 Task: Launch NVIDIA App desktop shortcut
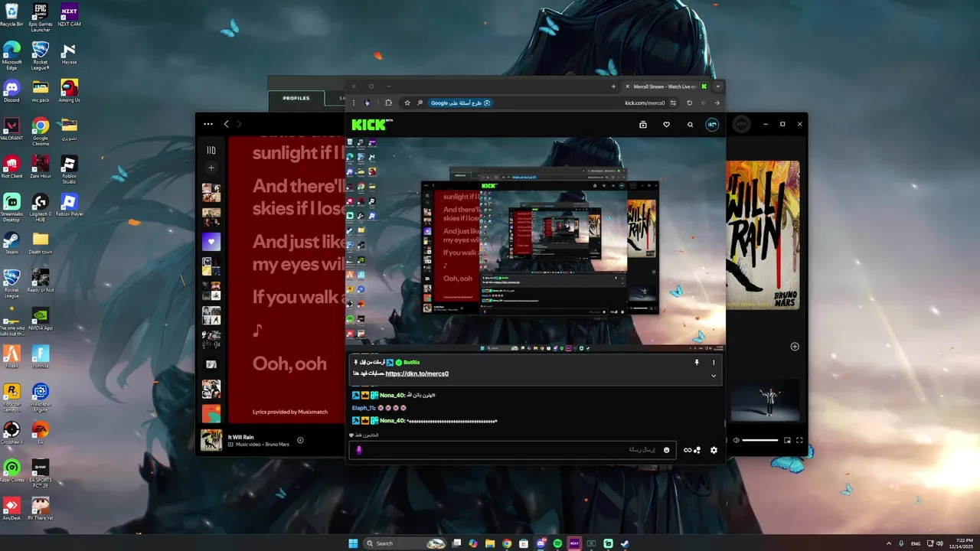[x=41, y=319]
